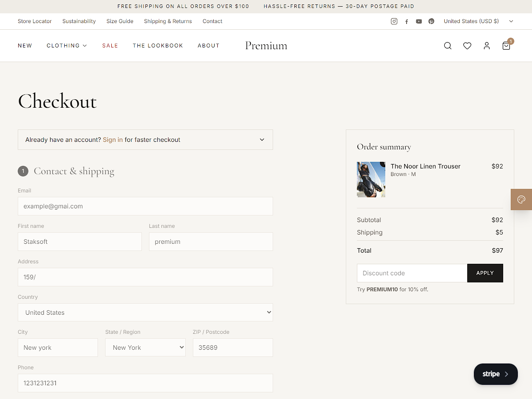Open the shopping bag cart icon
The image size is (532, 399).
506,46
